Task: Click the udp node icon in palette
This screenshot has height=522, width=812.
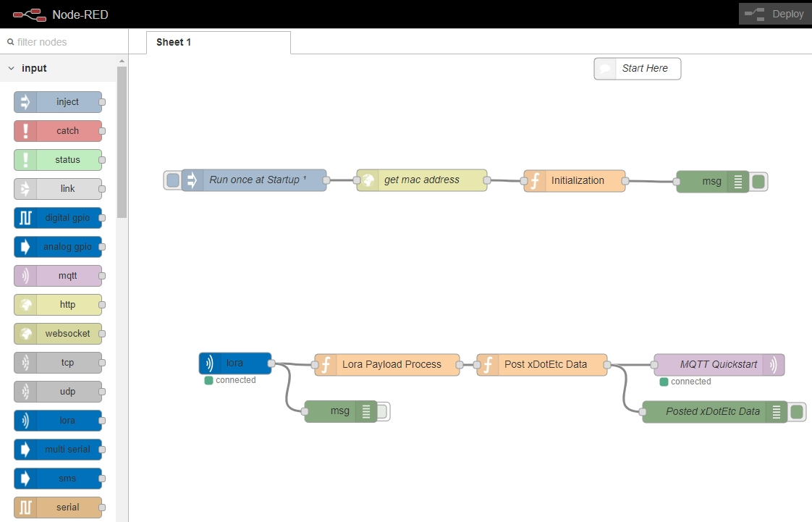Action: tap(25, 392)
